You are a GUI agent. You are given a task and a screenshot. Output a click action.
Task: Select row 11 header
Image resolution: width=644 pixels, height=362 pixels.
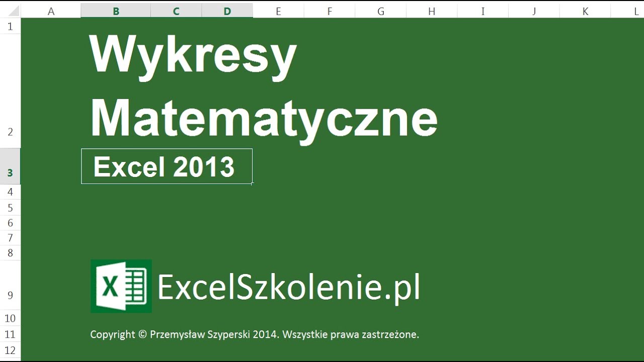(10, 334)
